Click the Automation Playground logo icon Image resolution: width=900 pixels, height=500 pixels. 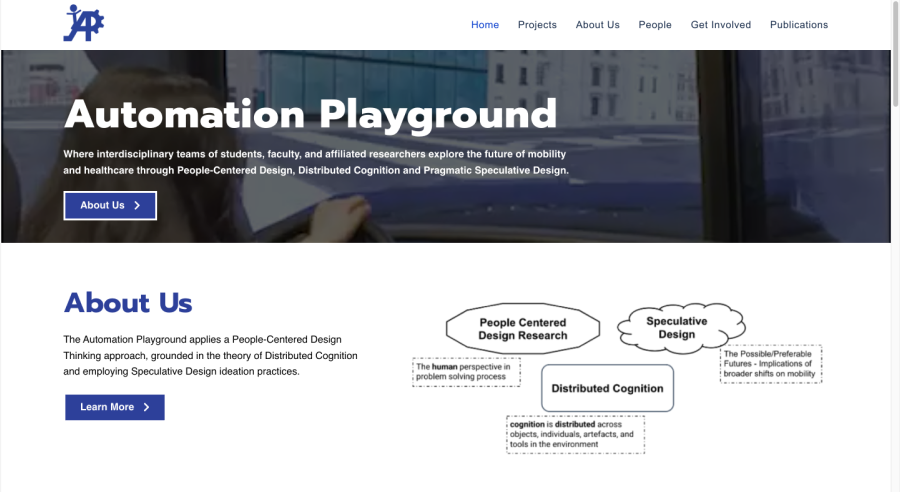[x=84, y=23]
